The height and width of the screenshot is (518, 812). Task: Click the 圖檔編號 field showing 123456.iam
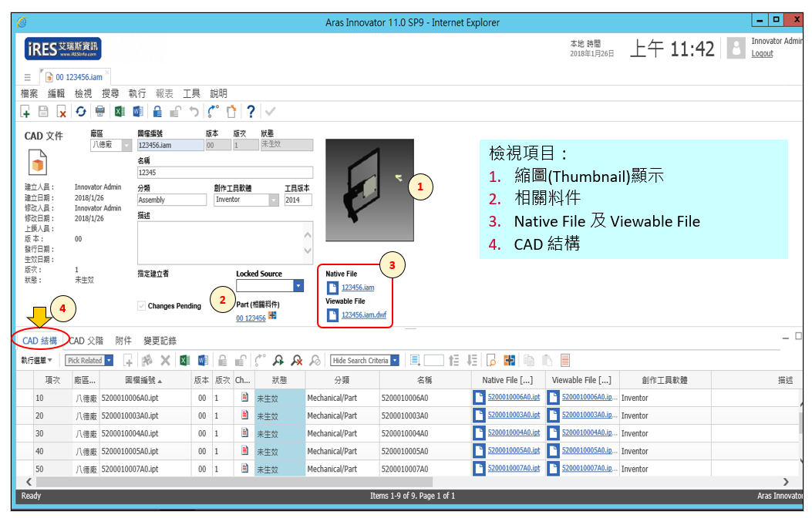pos(170,146)
